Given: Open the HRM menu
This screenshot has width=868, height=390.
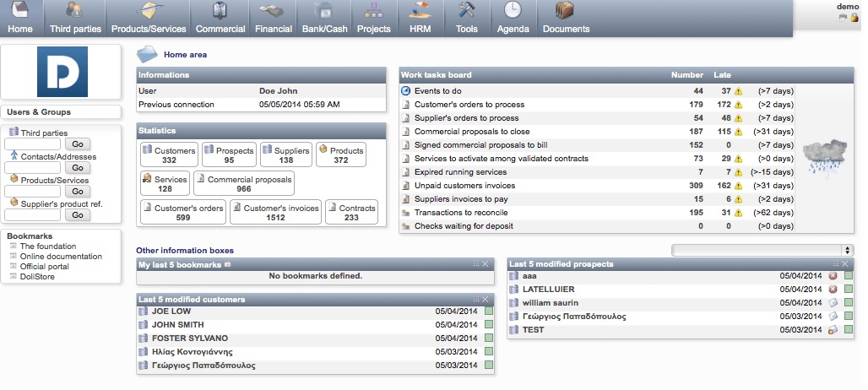Looking at the screenshot, I should click(420, 19).
